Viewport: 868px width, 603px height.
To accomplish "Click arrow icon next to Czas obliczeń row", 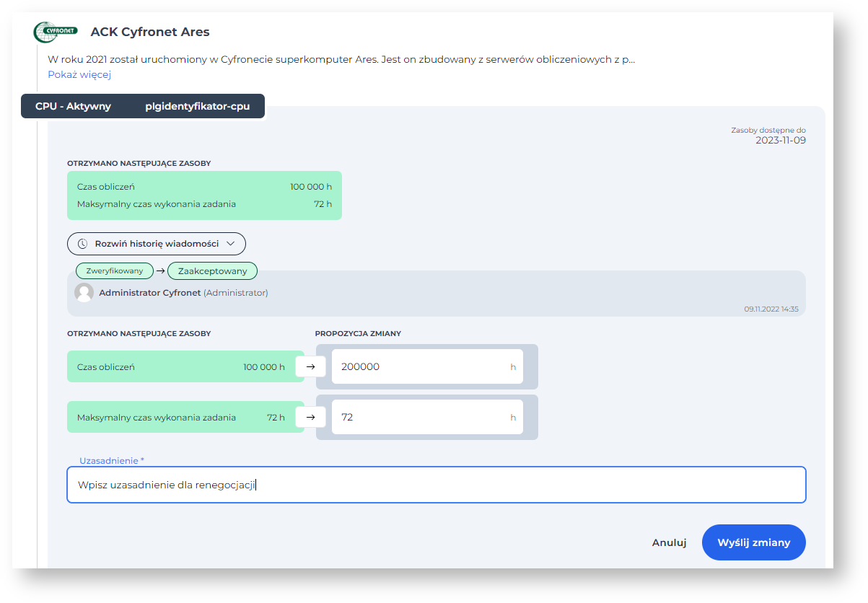I will coord(310,366).
